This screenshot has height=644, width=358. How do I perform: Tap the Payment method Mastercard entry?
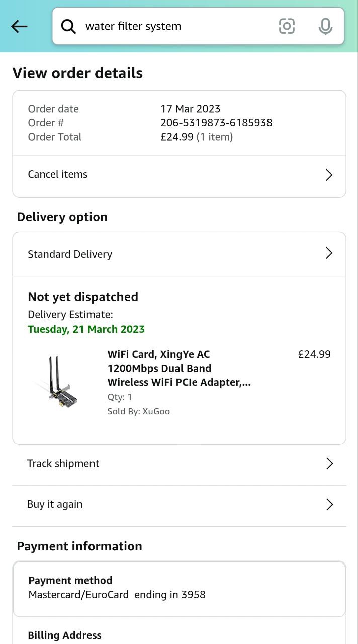click(x=117, y=588)
